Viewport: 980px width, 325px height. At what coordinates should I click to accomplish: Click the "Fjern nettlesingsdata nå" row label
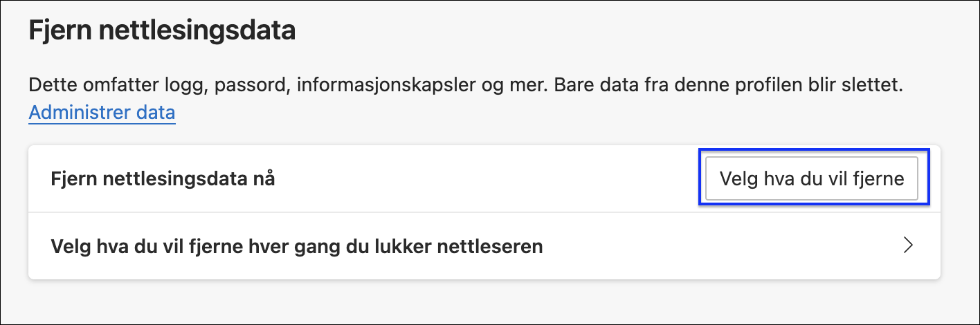(x=163, y=179)
